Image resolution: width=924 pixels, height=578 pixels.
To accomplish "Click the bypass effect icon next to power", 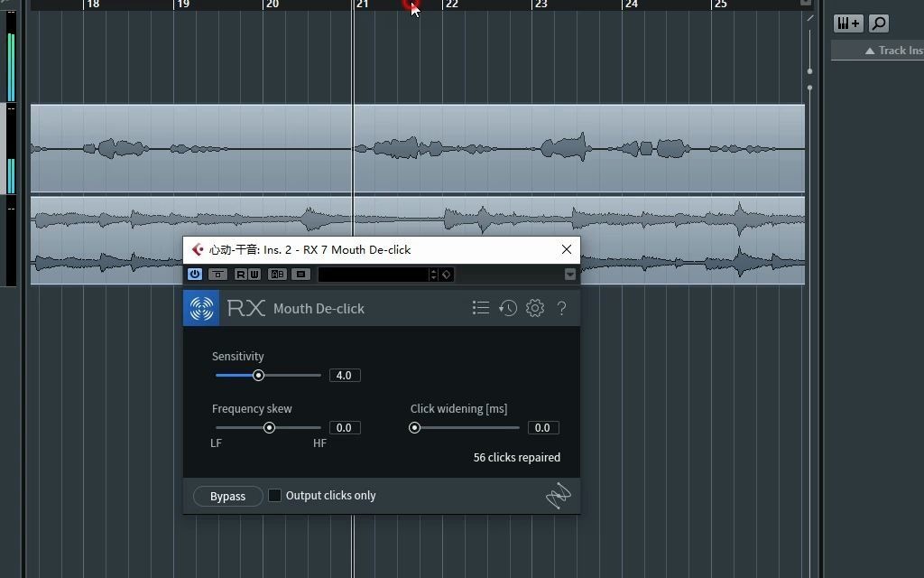I will tap(217, 275).
